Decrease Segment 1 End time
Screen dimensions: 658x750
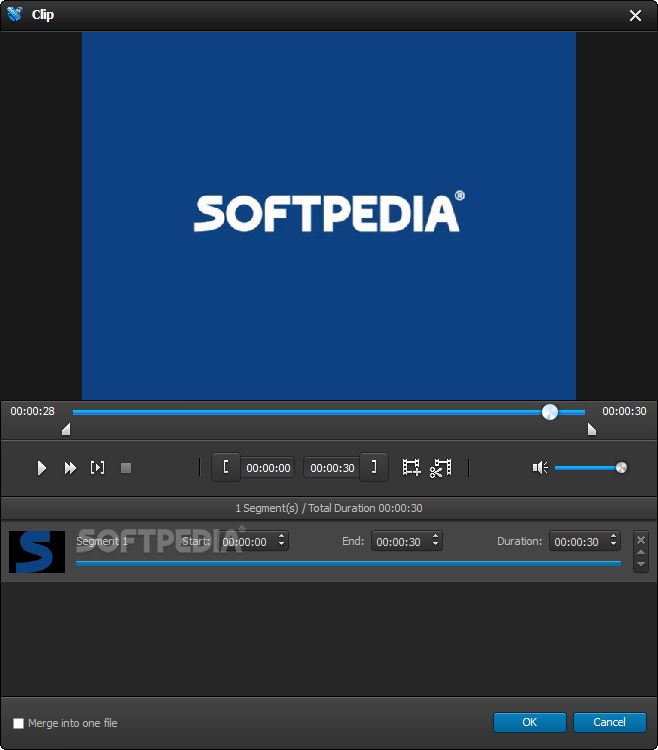(x=436, y=545)
